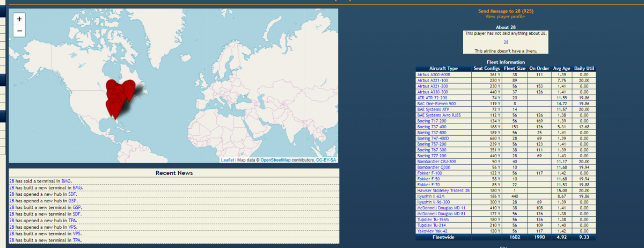Click Il-62M fleet size value 440
The height and width of the screenshot is (248, 644).
515,196
